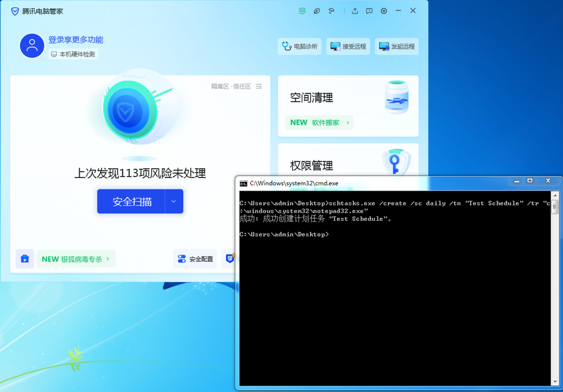This screenshot has height=392, width=563.
Task: Open 安全配置 toggle settings button
Action: coord(195,259)
